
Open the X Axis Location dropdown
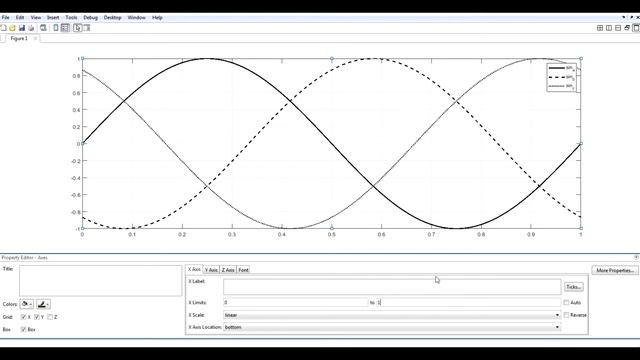pos(392,327)
